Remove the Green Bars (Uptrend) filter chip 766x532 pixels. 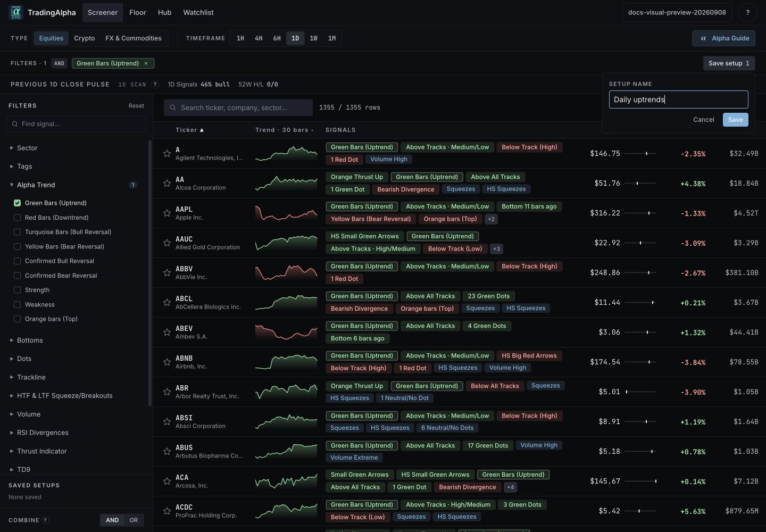pos(146,63)
